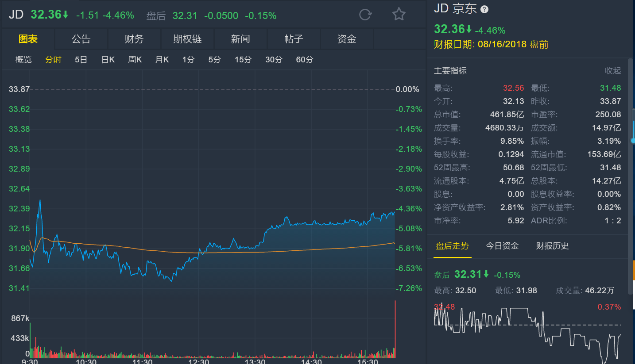Open the 财报历史 tab

(x=552, y=246)
